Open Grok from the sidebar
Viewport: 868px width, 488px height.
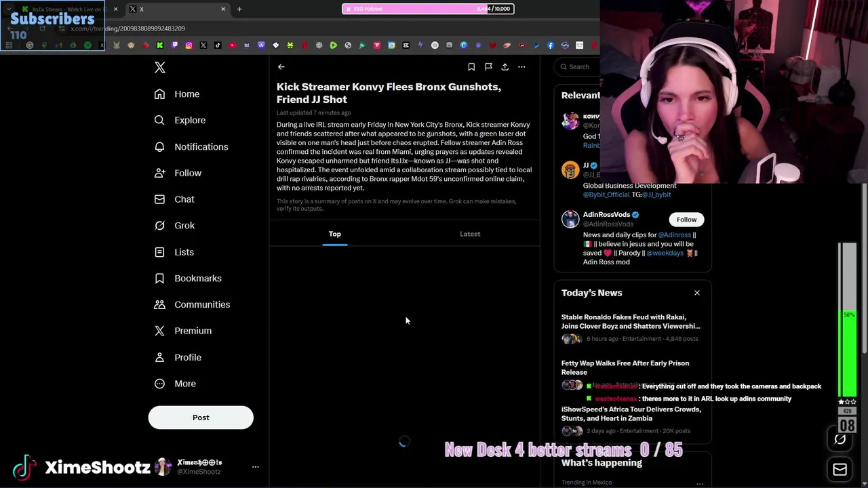click(x=174, y=226)
